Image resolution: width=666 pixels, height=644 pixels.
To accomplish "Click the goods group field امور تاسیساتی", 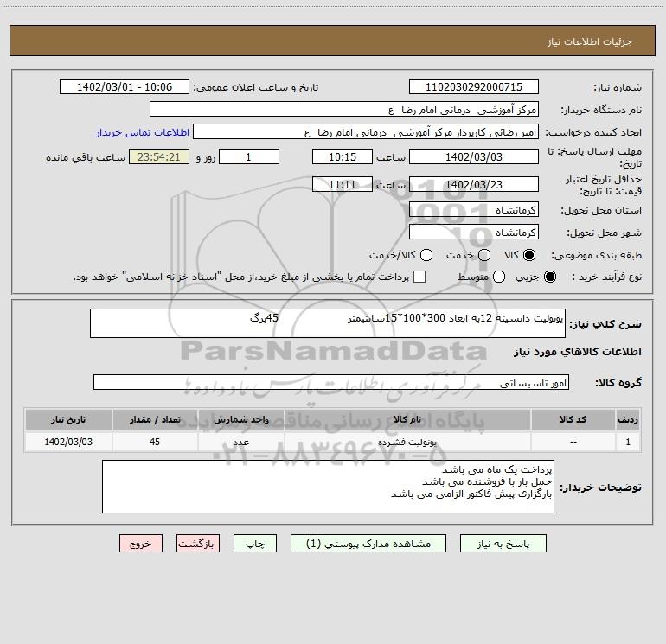I will click(x=331, y=382).
